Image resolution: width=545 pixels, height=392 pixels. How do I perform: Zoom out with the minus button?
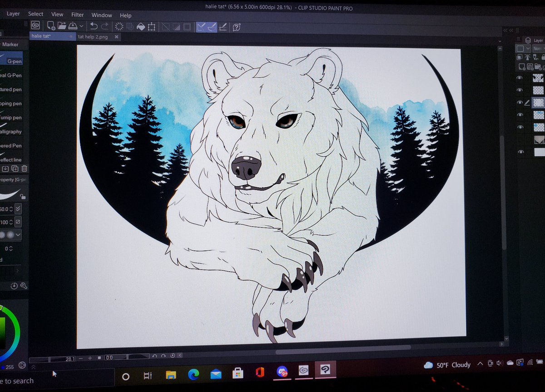point(81,358)
